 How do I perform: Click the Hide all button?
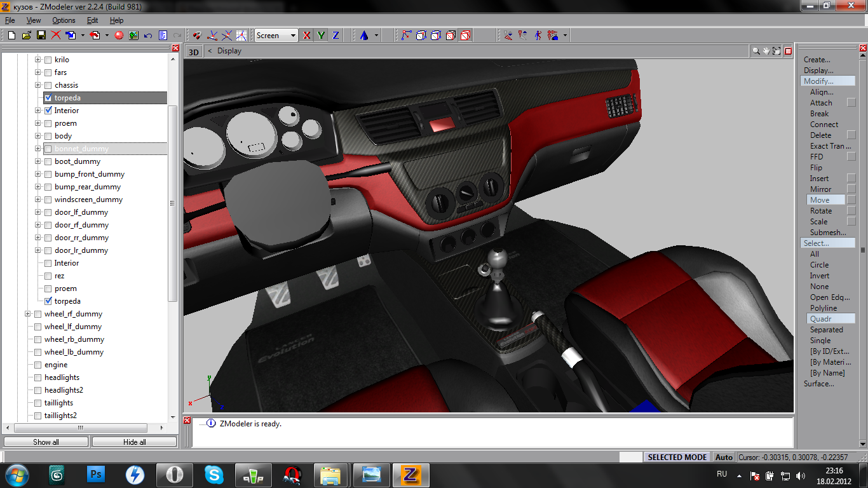point(134,442)
